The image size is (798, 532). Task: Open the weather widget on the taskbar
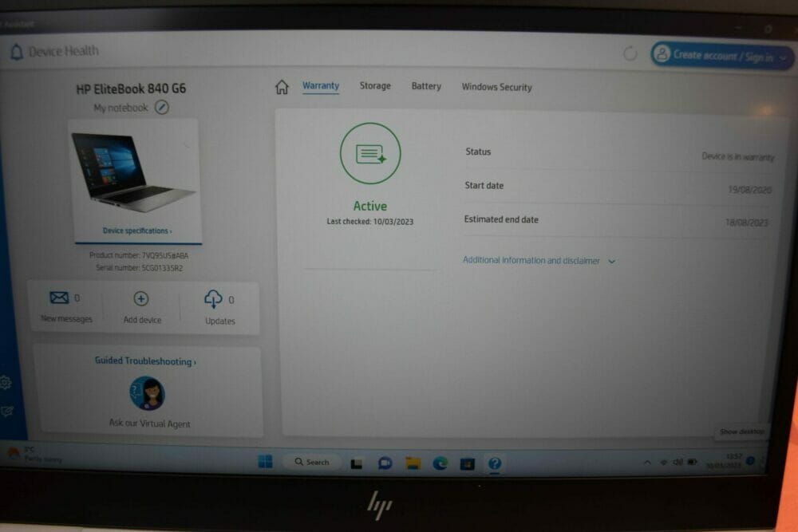tap(36, 454)
